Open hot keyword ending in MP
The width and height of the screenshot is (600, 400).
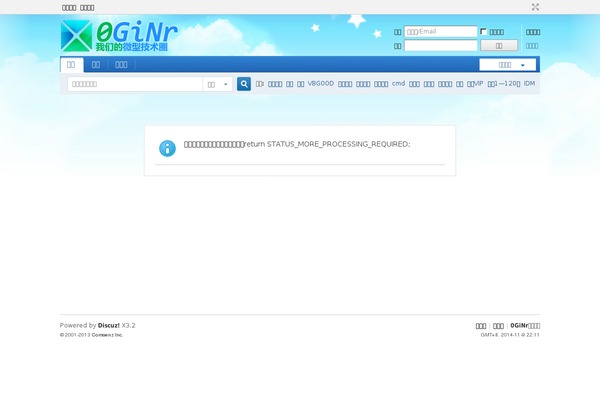coord(475,83)
